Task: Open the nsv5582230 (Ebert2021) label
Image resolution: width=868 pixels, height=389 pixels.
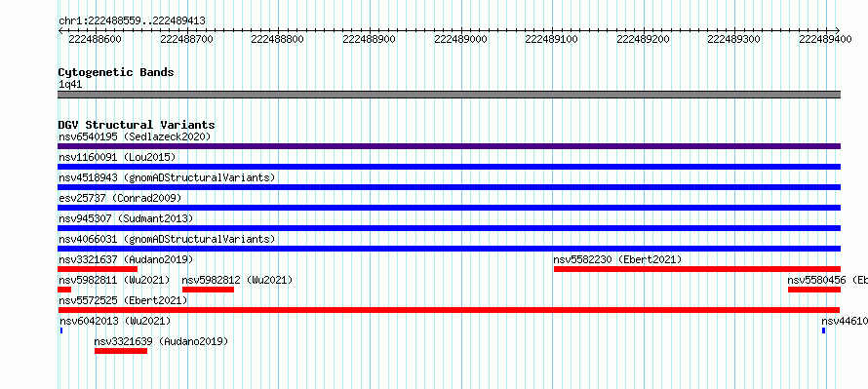Action: pyautogui.click(x=617, y=259)
